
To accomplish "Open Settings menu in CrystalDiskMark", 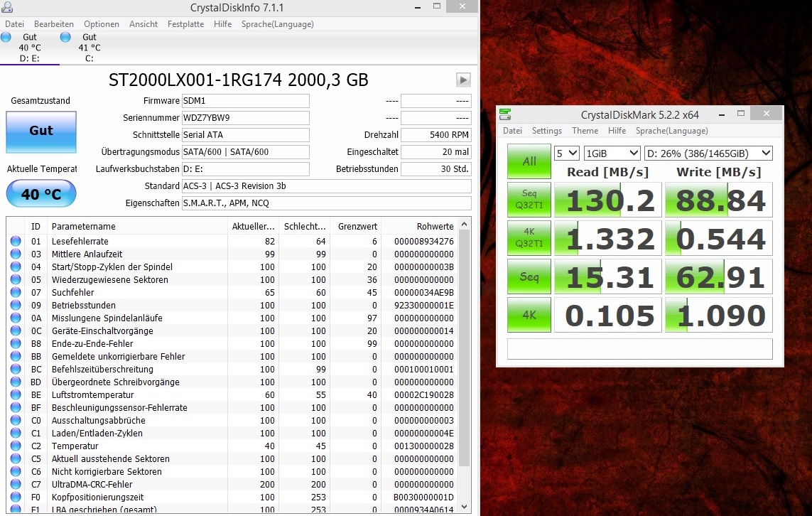I will (x=547, y=131).
